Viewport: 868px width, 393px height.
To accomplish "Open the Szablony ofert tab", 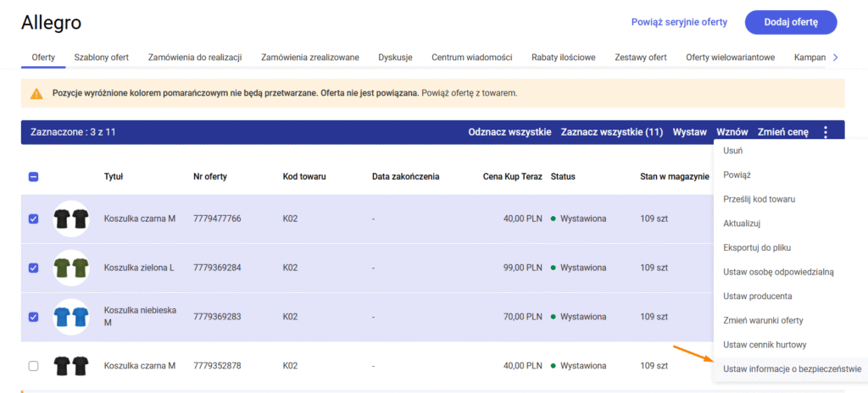I will (x=102, y=57).
